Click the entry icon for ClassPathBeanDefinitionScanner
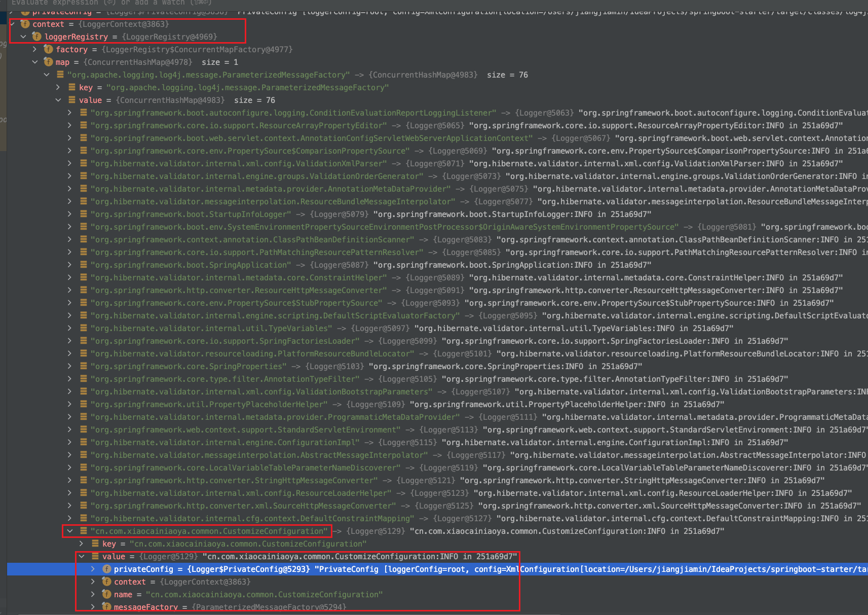The width and height of the screenshot is (868, 615). [83, 239]
